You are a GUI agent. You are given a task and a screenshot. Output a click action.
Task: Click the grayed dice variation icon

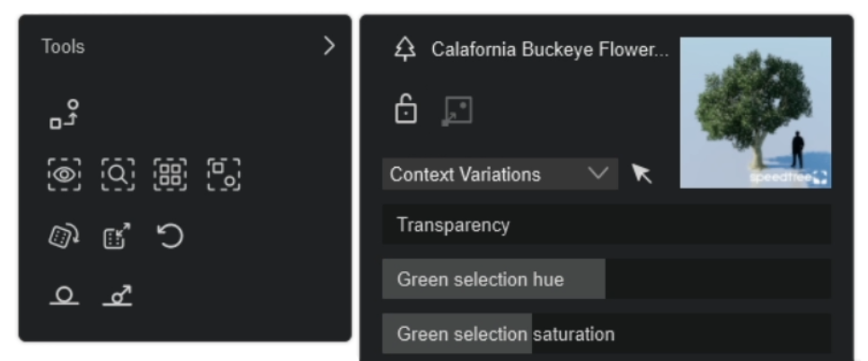coord(456,111)
